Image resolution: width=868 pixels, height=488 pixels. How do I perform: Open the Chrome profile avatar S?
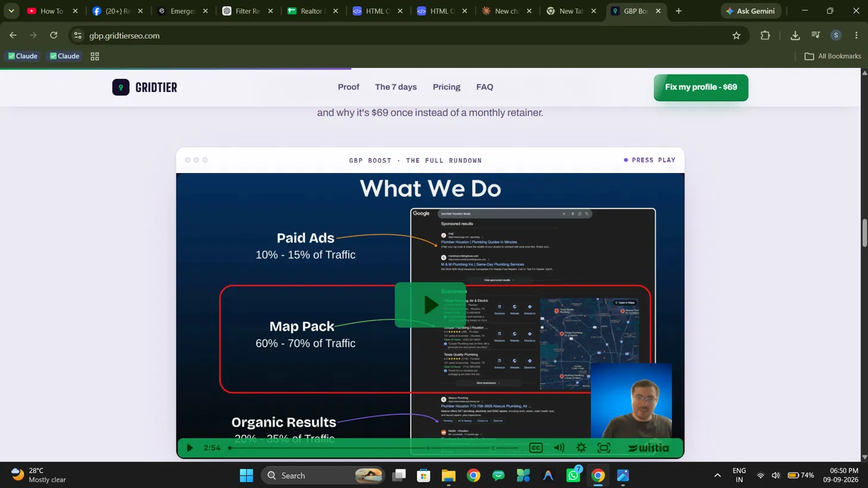836,36
